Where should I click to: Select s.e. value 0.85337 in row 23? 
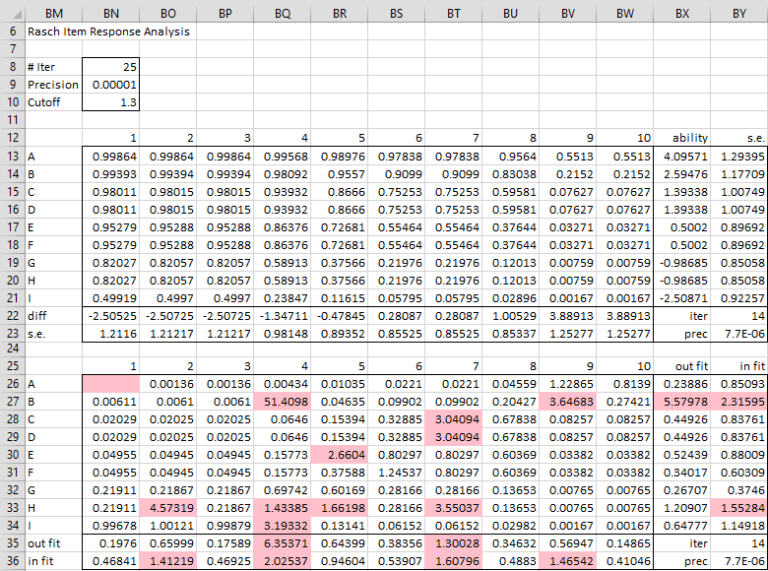tap(510, 334)
